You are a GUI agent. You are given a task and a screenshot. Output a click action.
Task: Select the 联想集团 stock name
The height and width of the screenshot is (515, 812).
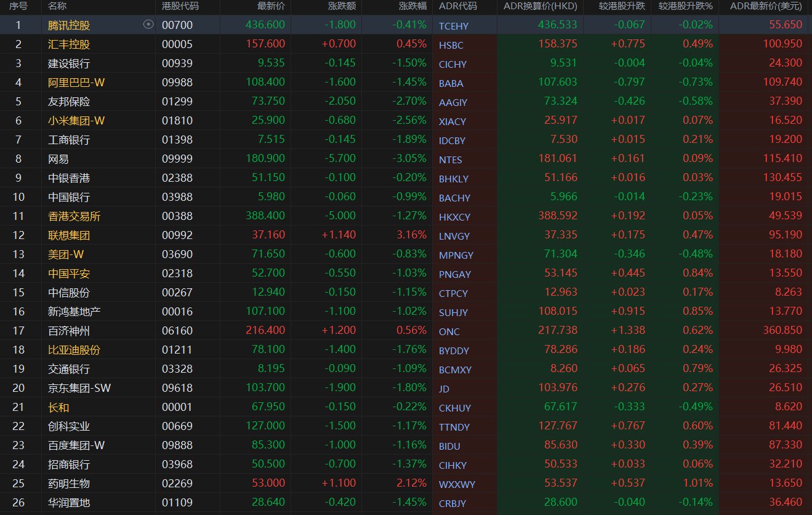click(x=69, y=235)
